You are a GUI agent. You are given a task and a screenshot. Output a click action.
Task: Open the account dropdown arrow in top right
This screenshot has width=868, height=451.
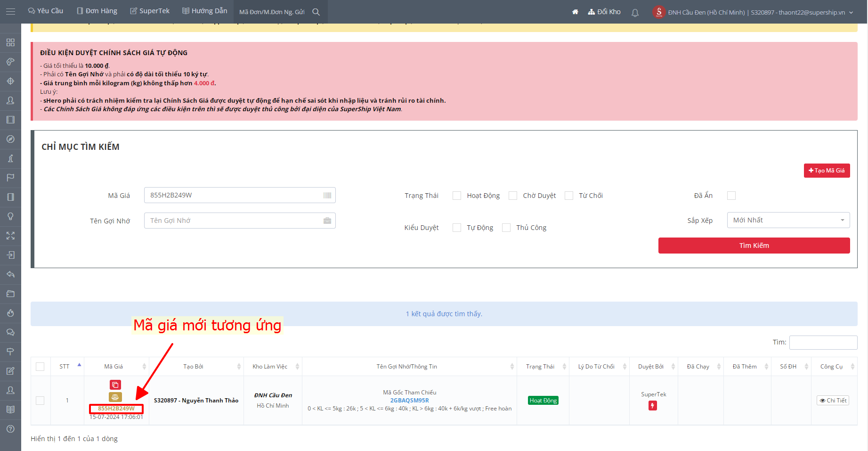pos(851,13)
